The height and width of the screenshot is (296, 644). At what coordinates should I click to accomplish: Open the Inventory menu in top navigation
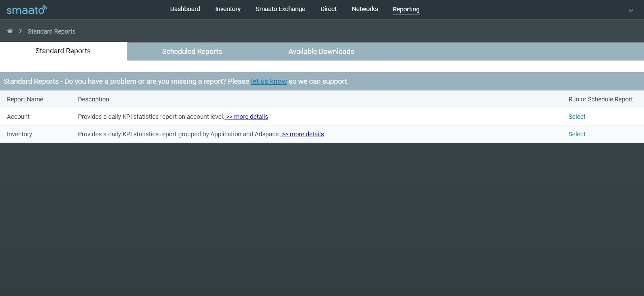(x=228, y=9)
